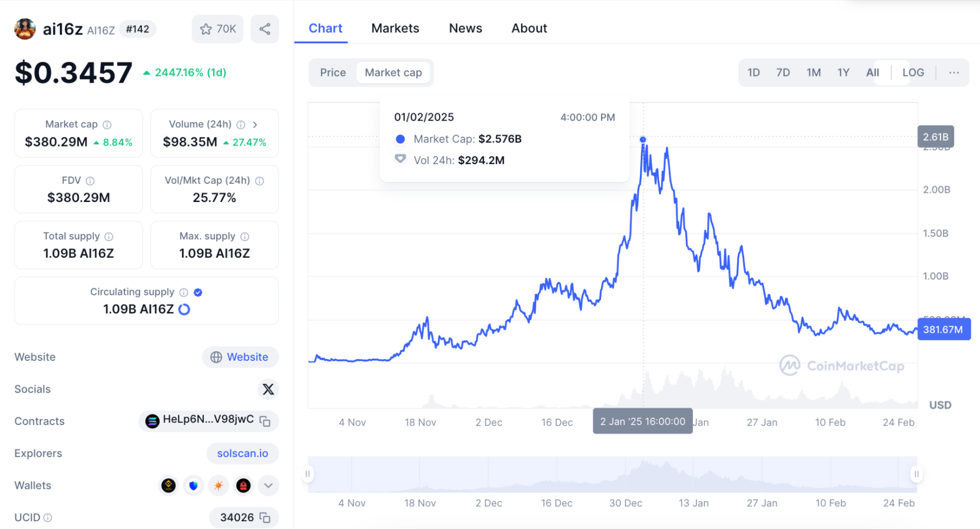
Task: Switch chart to Price view
Action: coord(333,73)
